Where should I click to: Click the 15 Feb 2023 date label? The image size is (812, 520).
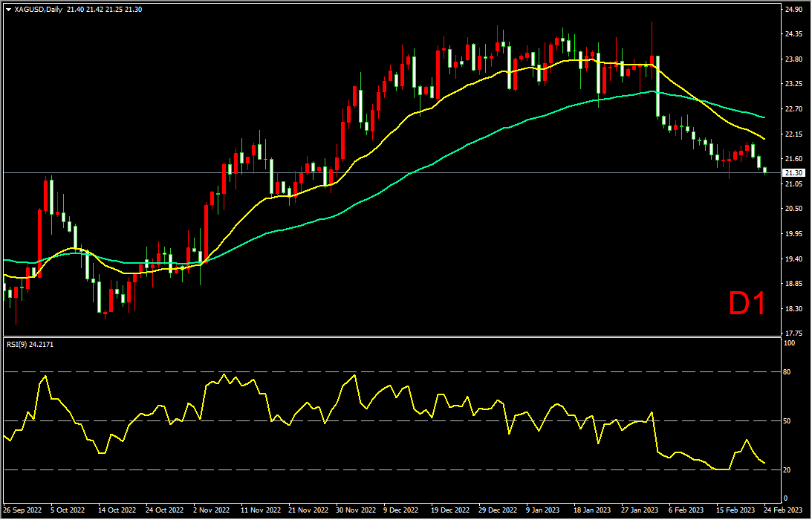(734, 510)
